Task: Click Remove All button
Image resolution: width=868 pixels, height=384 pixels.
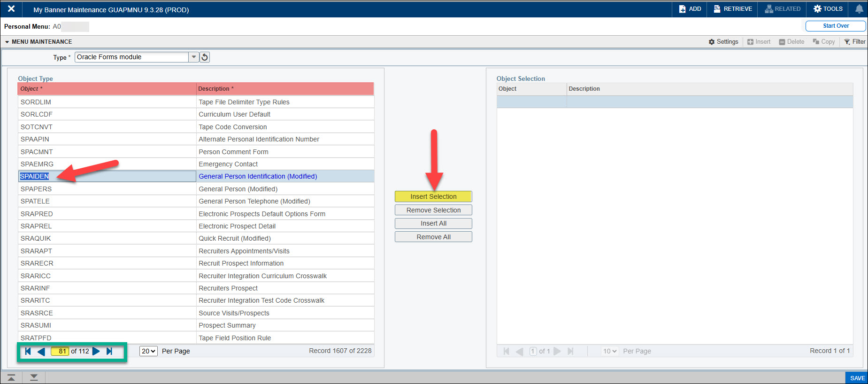Action: tap(433, 237)
